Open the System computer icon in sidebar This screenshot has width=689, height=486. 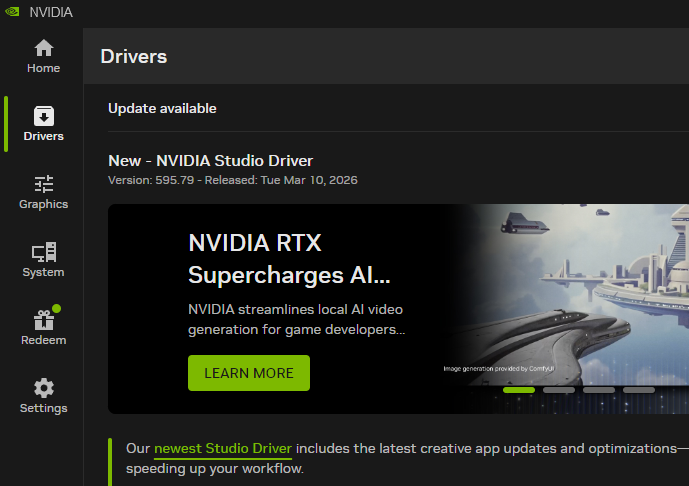point(44,252)
